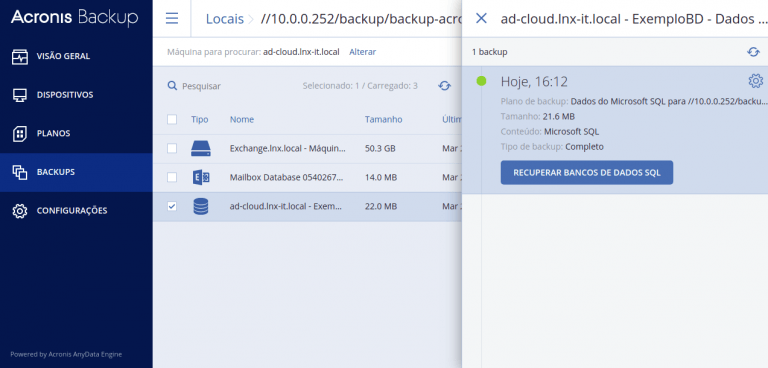Open Planos section
The width and height of the screenshot is (768, 368).
coord(76,133)
